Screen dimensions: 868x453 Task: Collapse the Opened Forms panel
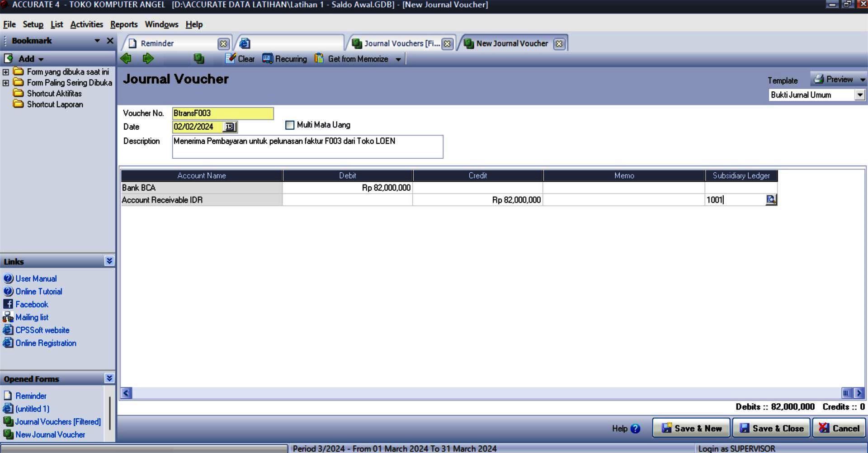[x=109, y=378]
